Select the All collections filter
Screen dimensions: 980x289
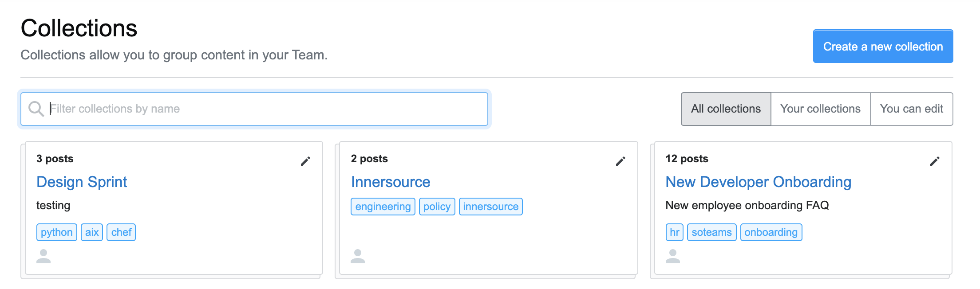coord(726,109)
